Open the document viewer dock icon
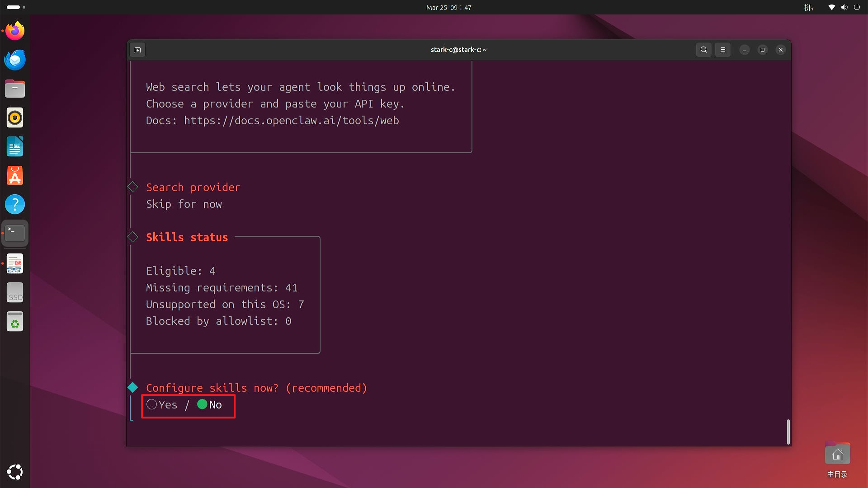The image size is (868, 488). [x=15, y=264]
